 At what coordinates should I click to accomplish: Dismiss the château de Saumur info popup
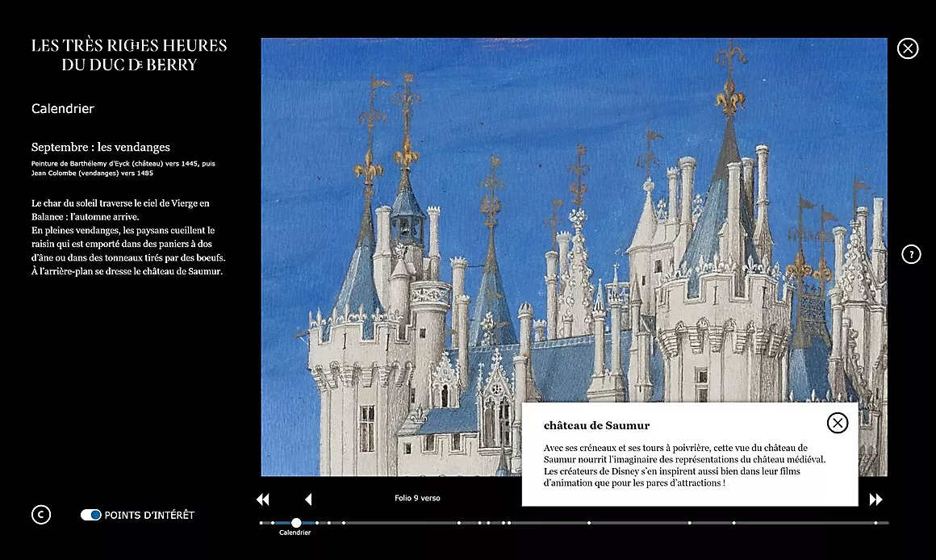point(838,423)
